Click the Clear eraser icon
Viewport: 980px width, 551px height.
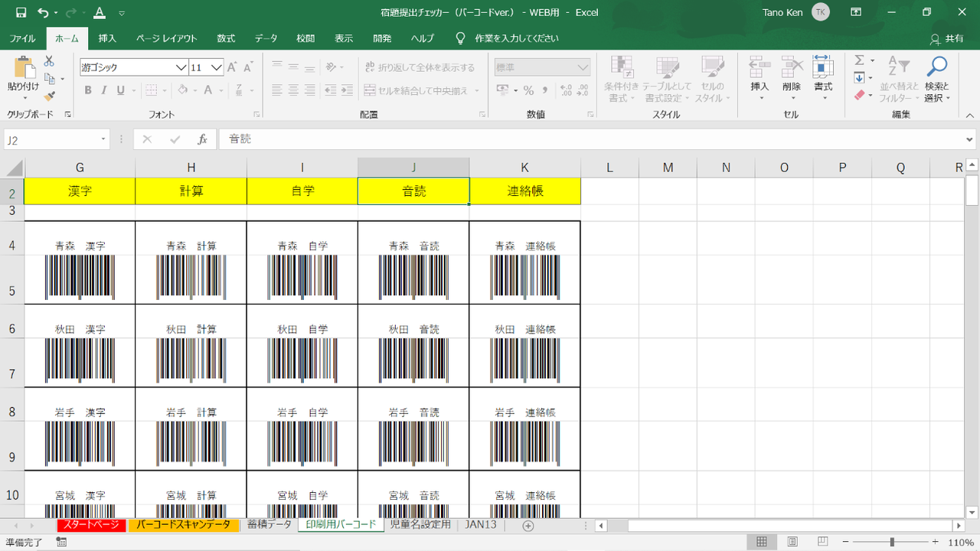tap(859, 95)
